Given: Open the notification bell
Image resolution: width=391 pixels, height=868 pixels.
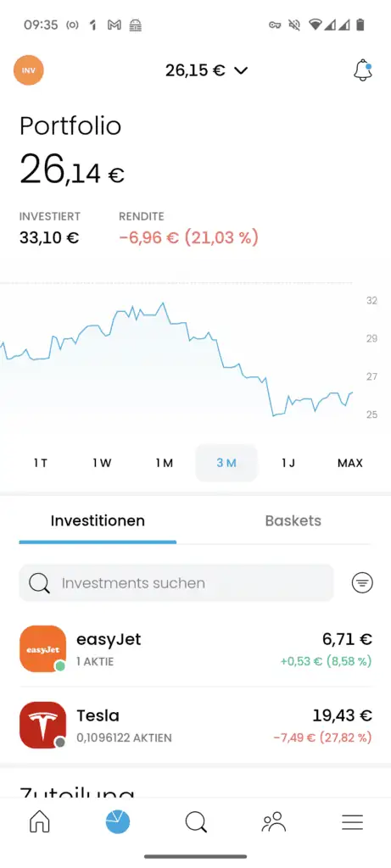Looking at the screenshot, I should coord(363,71).
